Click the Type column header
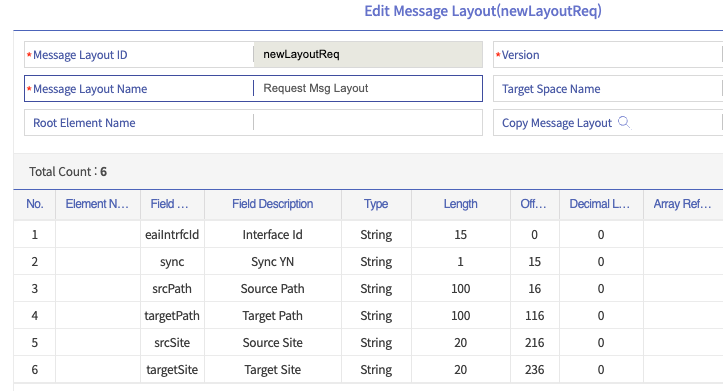 tap(376, 204)
